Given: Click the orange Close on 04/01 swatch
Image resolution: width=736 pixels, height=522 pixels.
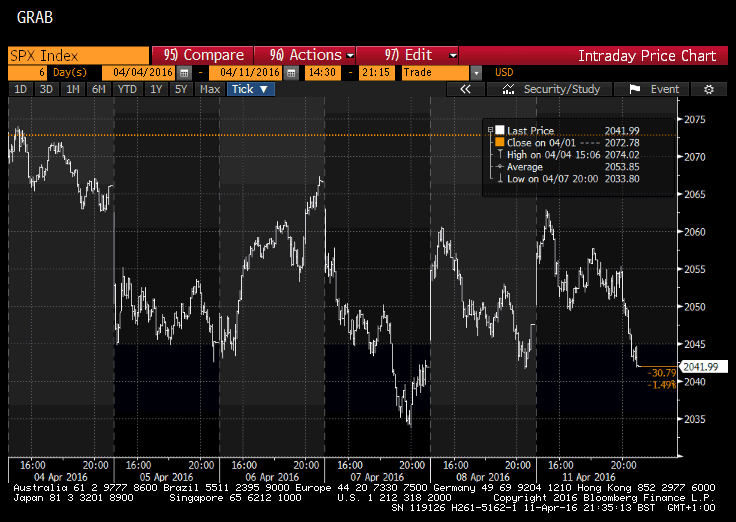Looking at the screenshot, I should (499, 142).
